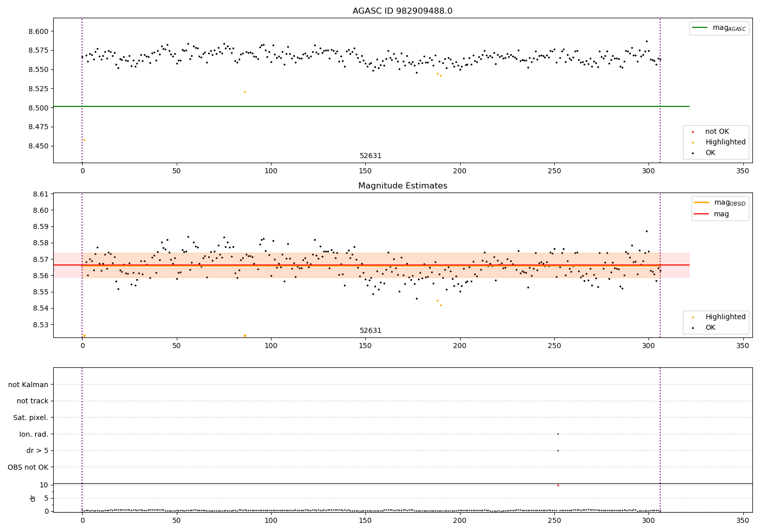Viewport: 760px width, 532px height.
Task: Click the vertical 'dr' axis label
Action: coord(33,498)
